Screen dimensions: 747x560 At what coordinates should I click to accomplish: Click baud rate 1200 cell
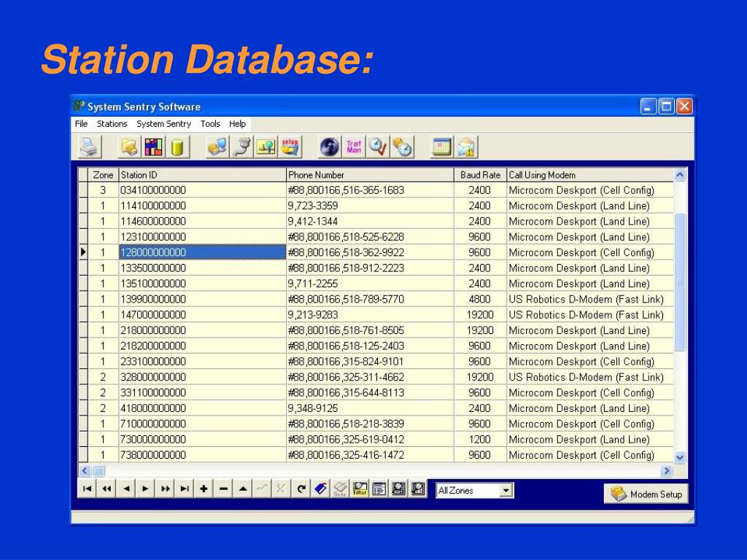coord(480,439)
